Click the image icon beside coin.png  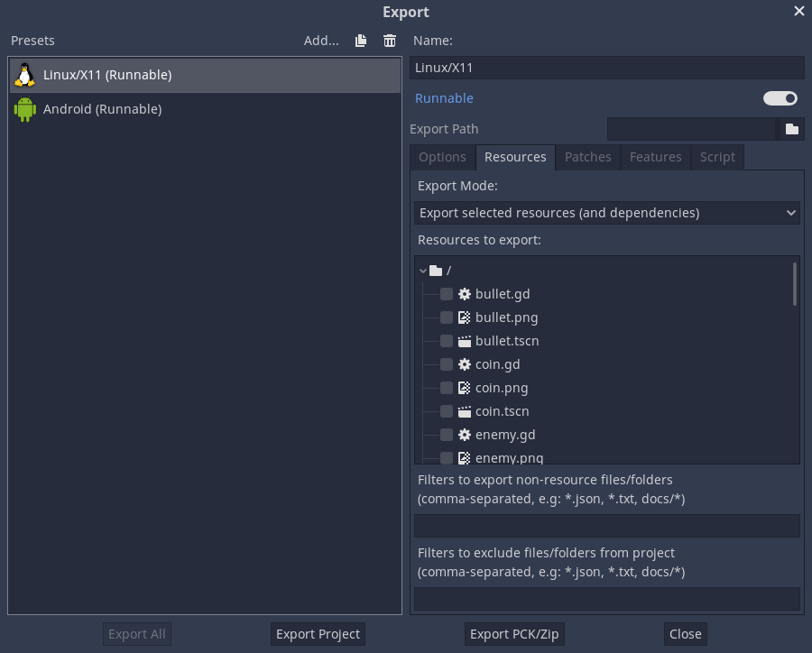tap(465, 388)
